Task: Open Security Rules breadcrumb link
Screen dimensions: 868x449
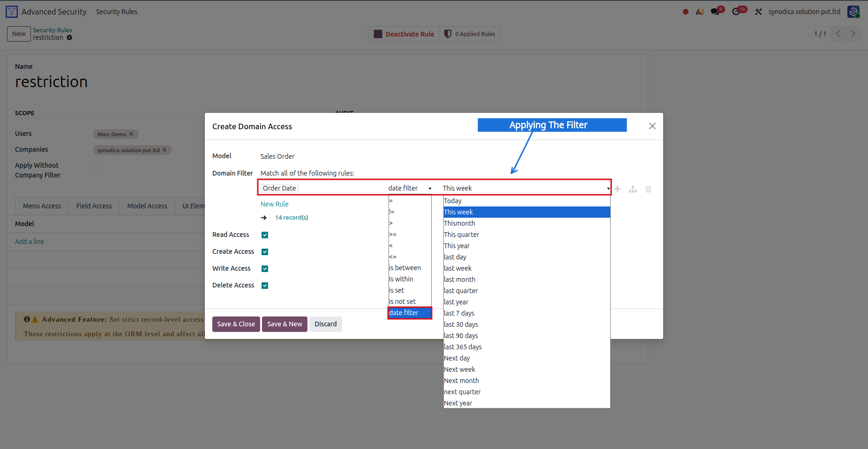Action: (x=52, y=30)
